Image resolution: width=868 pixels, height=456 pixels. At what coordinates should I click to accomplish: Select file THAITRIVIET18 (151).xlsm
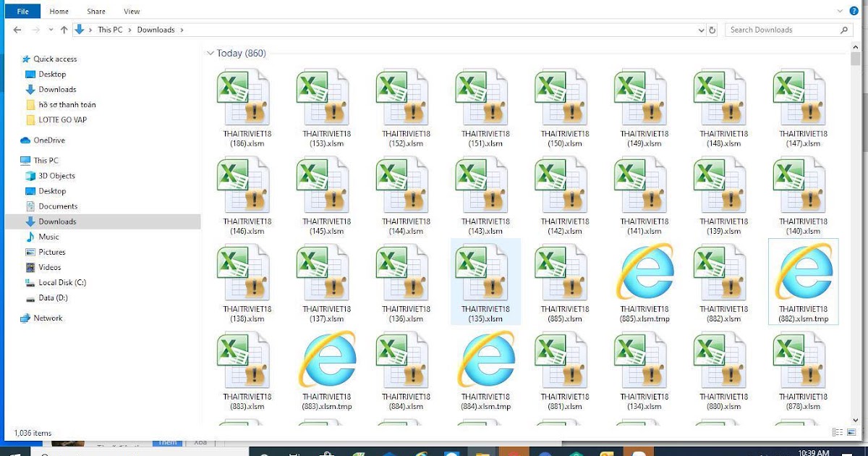click(485, 108)
